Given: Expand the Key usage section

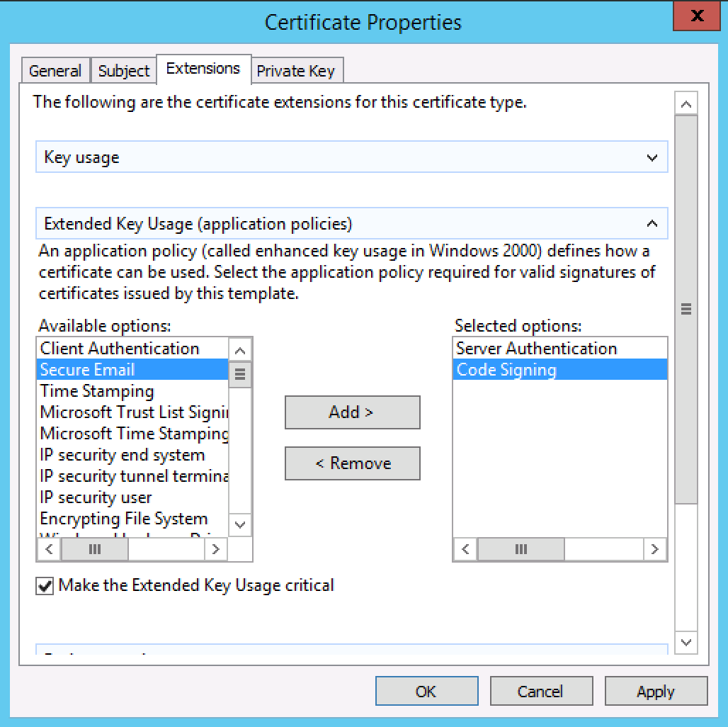Looking at the screenshot, I should click(652, 158).
